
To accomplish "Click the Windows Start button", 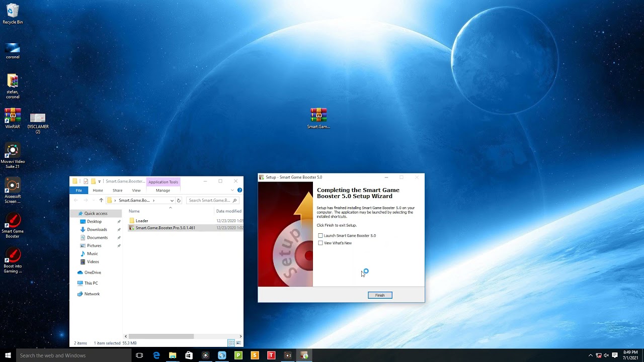I will click(x=8, y=355).
